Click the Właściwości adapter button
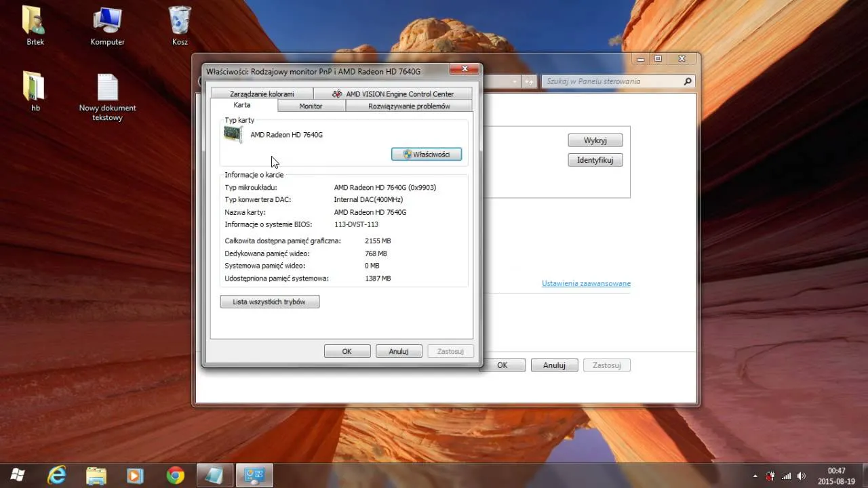The image size is (868, 488). pos(427,154)
